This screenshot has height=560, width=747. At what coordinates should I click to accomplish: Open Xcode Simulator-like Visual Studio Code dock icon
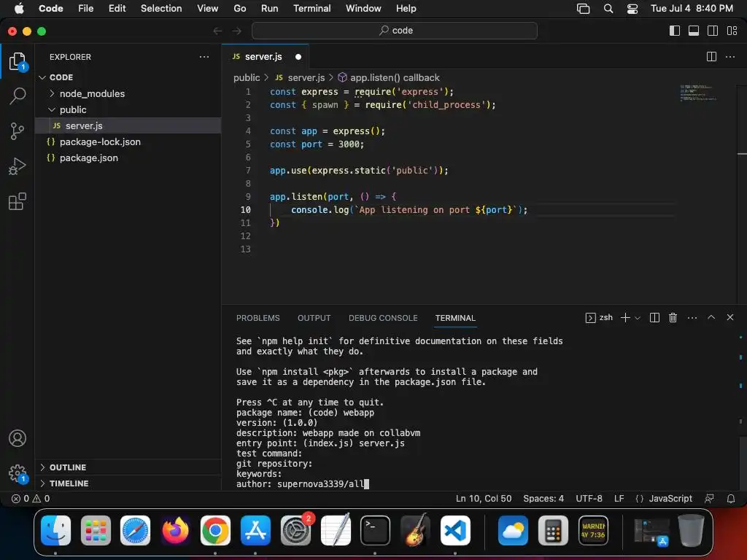click(455, 530)
